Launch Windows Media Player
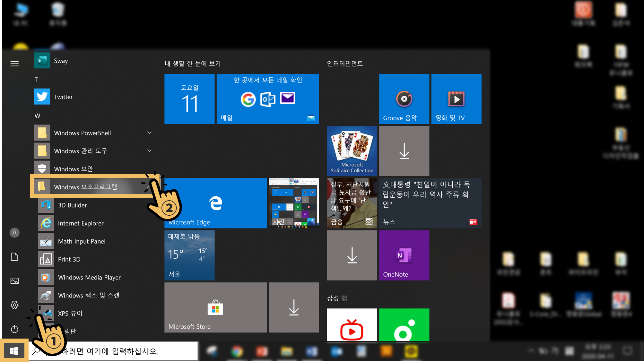This screenshot has width=644, height=362. click(89, 277)
